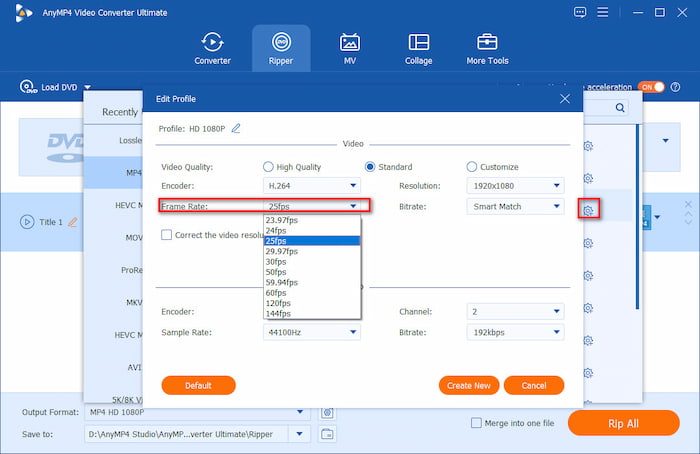Click the Cancel button
The width and height of the screenshot is (700, 454).
point(534,385)
